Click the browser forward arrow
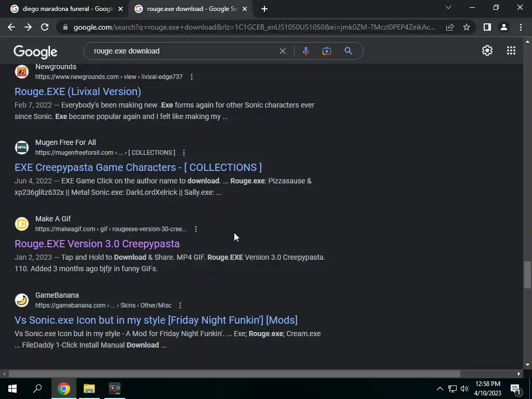532x399 pixels. tap(28, 27)
